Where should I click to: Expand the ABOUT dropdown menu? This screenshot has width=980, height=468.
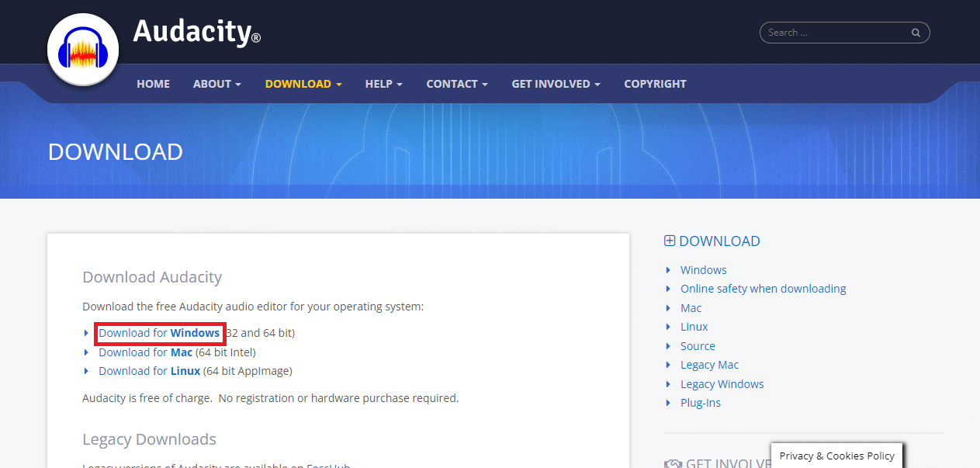tap(216, 84)
